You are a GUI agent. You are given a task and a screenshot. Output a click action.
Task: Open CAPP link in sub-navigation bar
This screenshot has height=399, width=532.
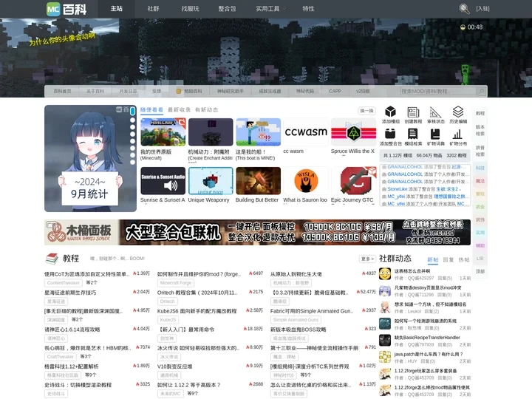point(335,92)
